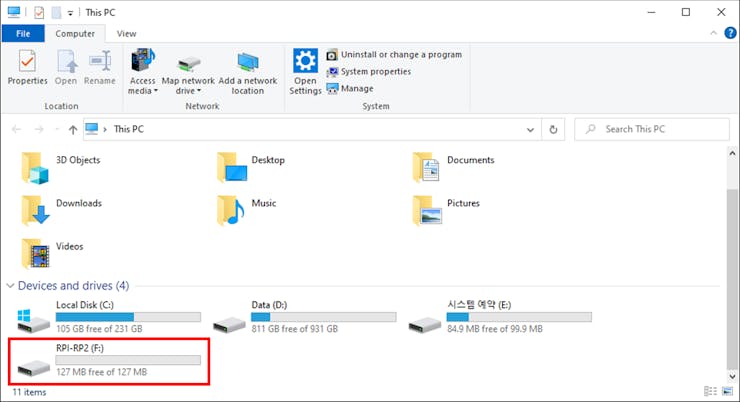Select the RPI-RP2 (F:) drive
The image size is (740, 402).
(x=109, y=360)
